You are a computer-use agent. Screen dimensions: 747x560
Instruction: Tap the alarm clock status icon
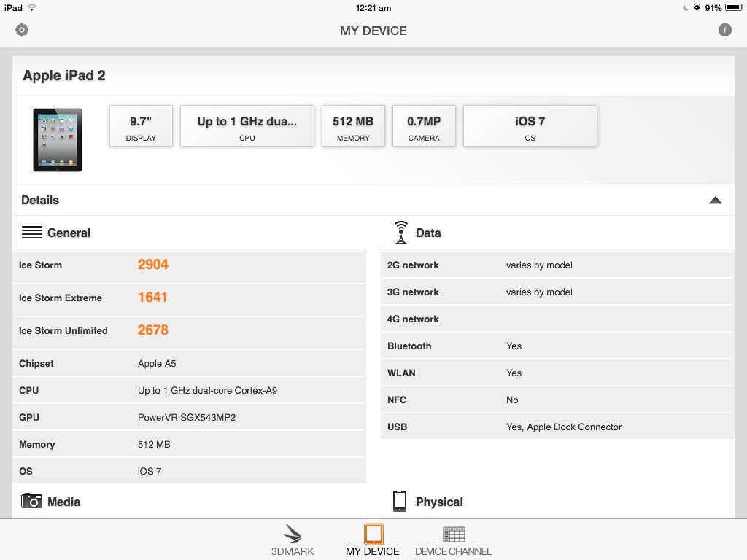(x=697, y=7)
